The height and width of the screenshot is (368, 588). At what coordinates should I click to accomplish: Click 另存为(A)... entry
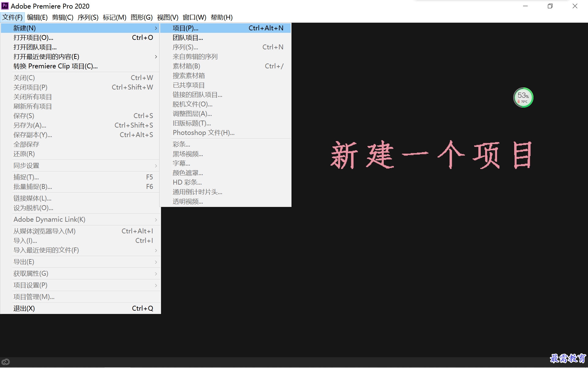(x=80, y=125)
